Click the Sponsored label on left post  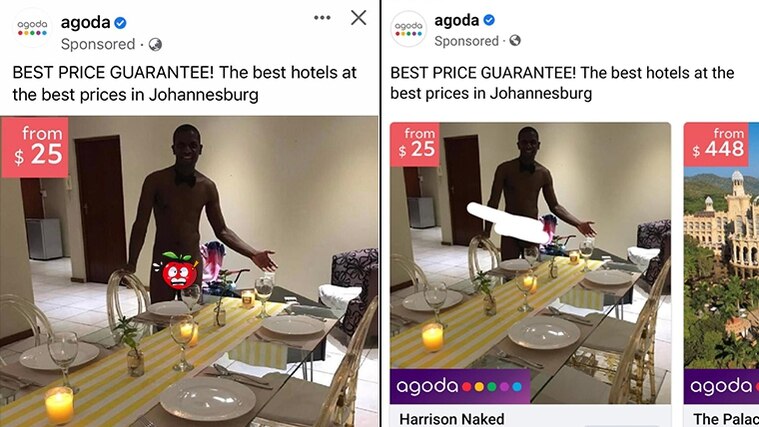click(x=98, y=44)
